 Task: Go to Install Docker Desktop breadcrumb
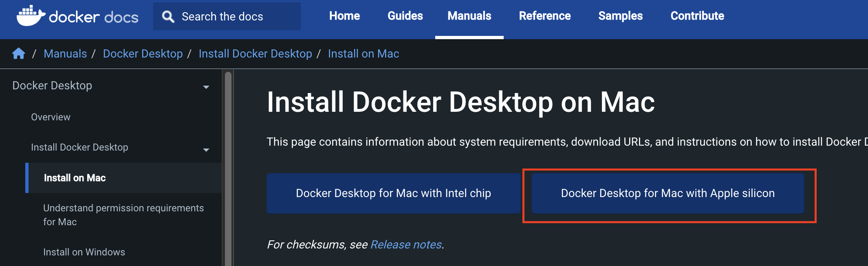[256, 53]
